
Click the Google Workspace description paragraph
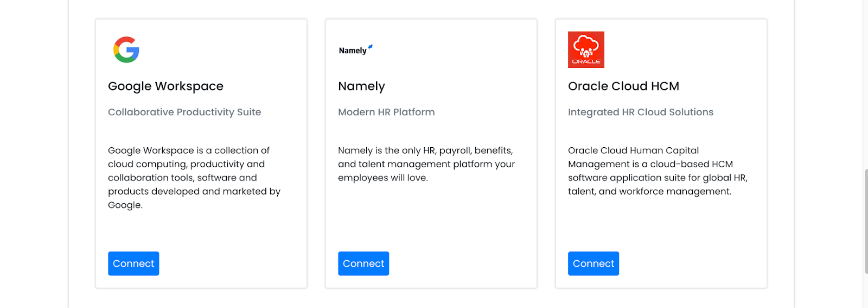pos(194,178)
